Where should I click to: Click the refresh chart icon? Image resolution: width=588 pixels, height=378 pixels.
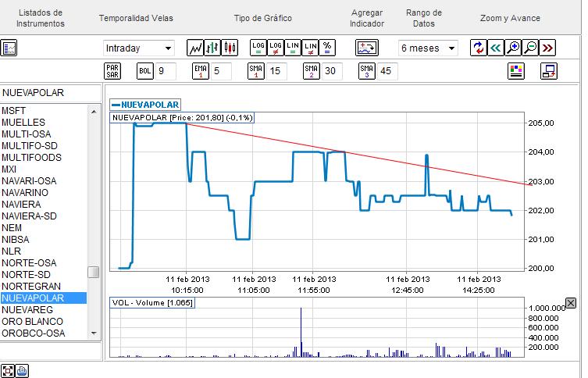tap(478, 48)
